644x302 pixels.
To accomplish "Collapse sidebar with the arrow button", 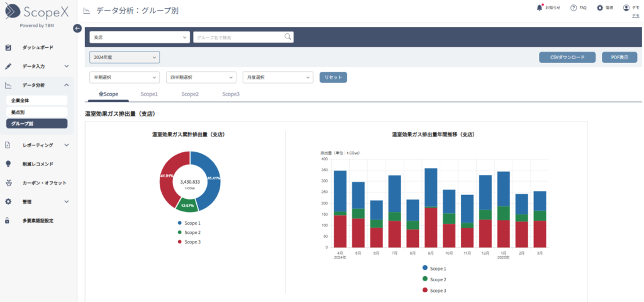I will coord(77,28).
